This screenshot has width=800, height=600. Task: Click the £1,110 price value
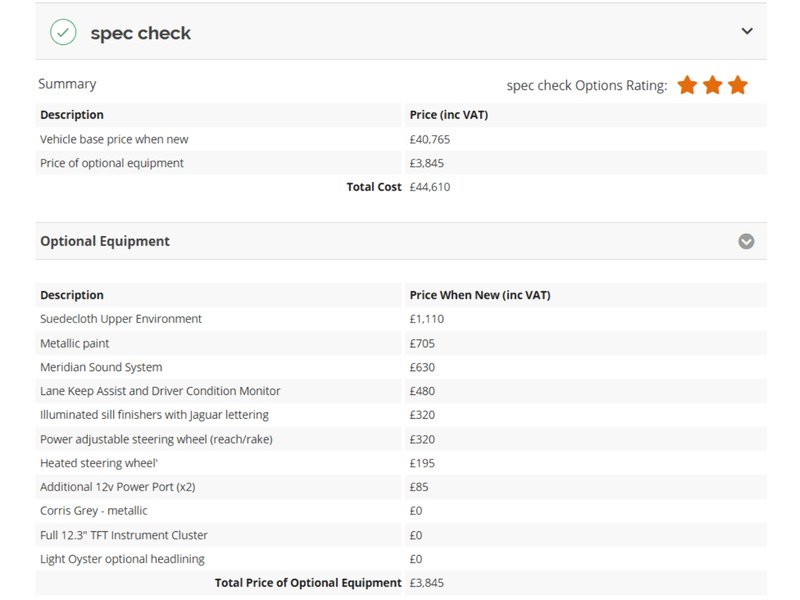coord(427,319)
